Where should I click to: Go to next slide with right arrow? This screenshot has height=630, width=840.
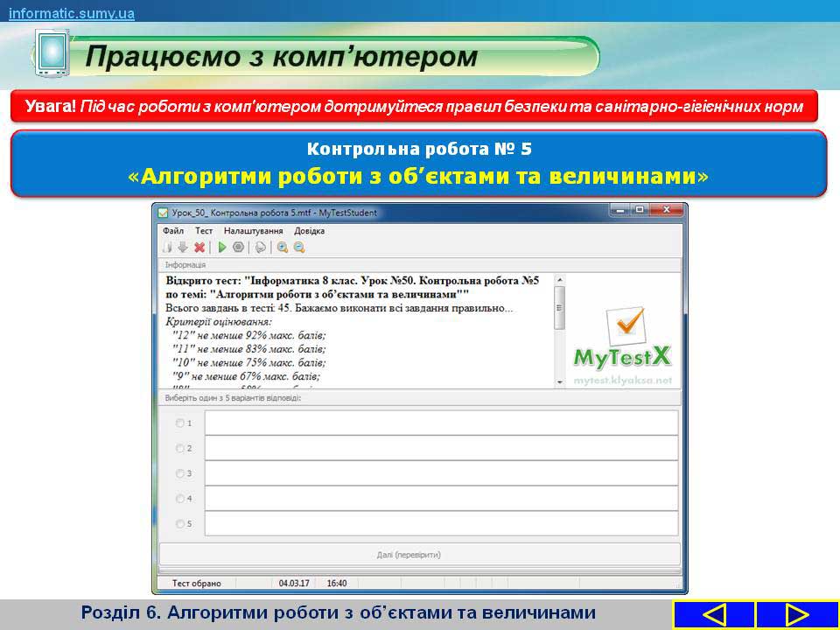point(796,614)
